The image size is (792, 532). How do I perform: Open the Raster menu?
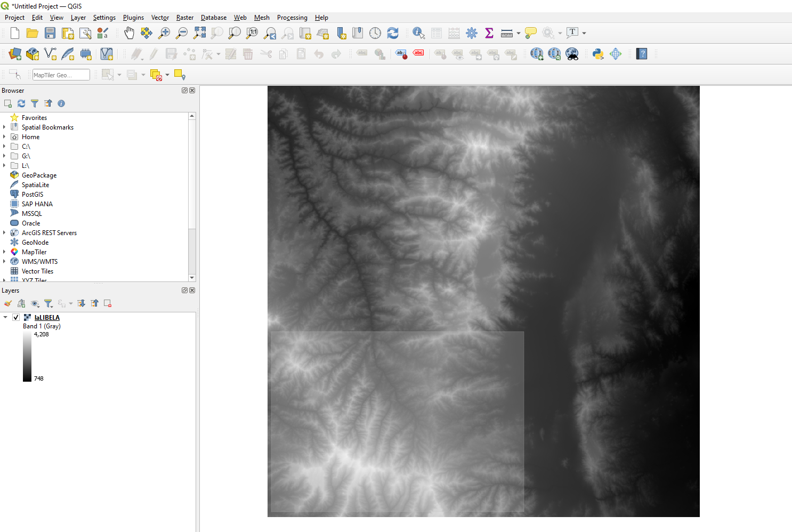tap(184, 18)
